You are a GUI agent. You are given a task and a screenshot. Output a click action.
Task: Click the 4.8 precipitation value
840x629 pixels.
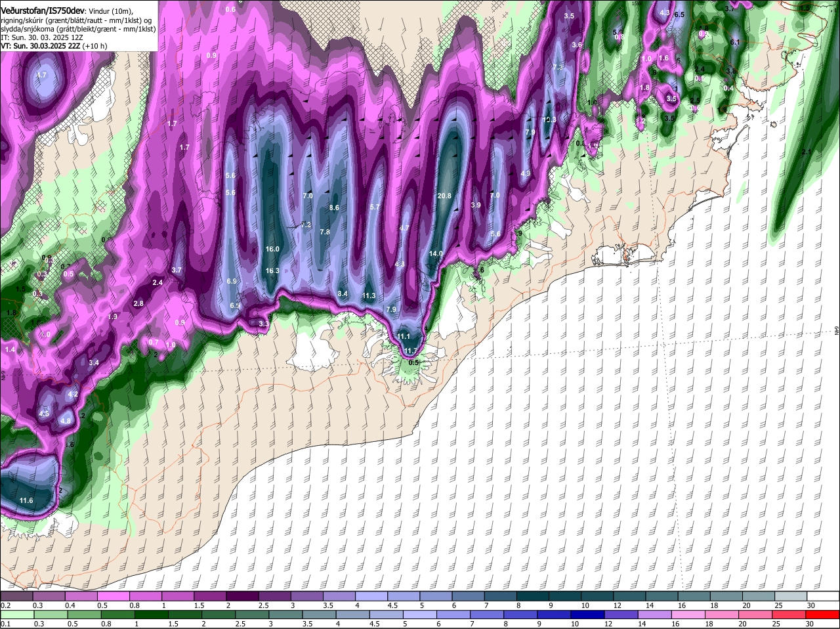click(x=66, y=421)
